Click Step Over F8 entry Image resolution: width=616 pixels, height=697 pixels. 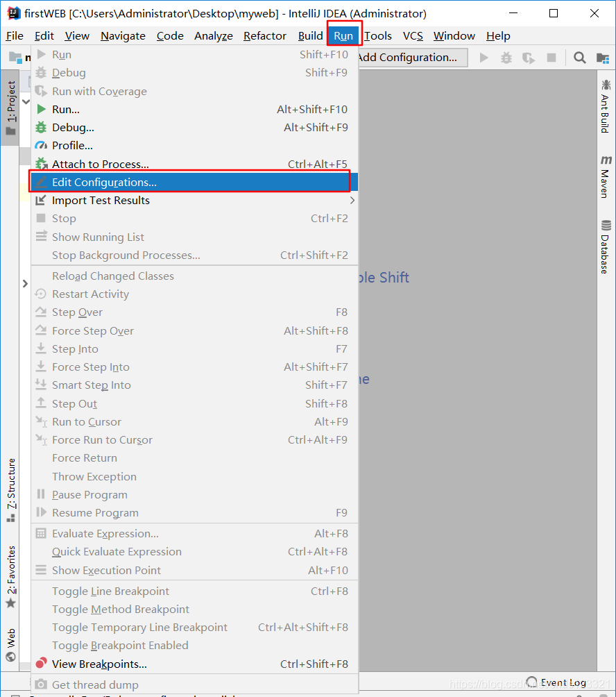click(194, 312)
